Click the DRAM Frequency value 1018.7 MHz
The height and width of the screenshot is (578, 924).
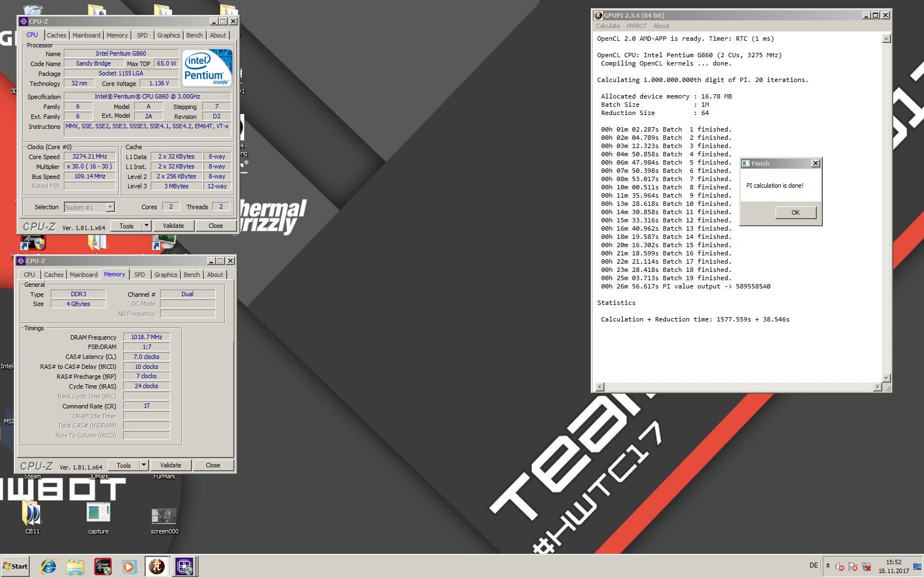click(146, 337)
